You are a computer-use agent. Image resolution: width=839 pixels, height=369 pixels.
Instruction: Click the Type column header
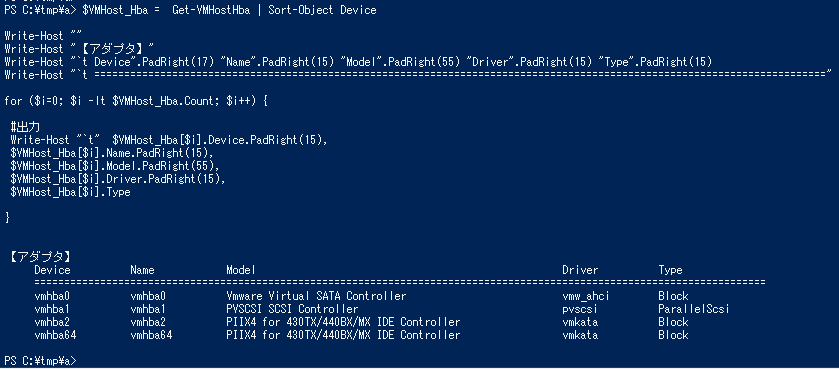click(670, 270)
